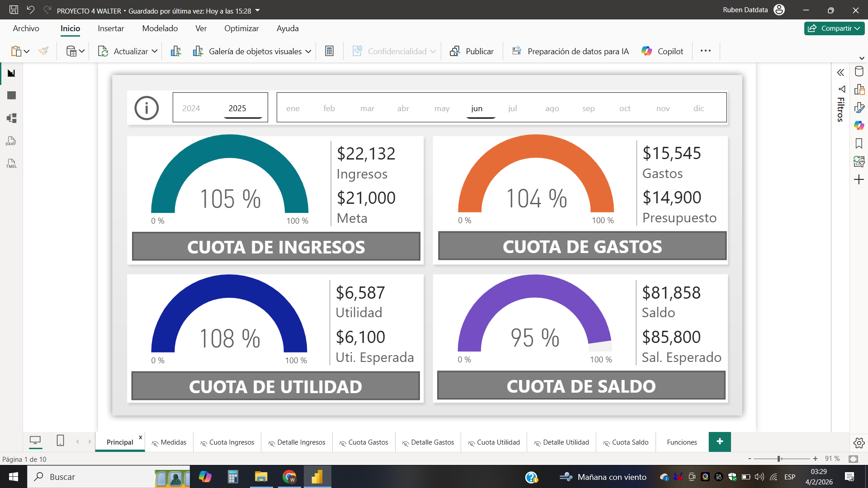Screen dimensions: 868x488
Task: Select the jul month slicer option
Action: [512, 108]
